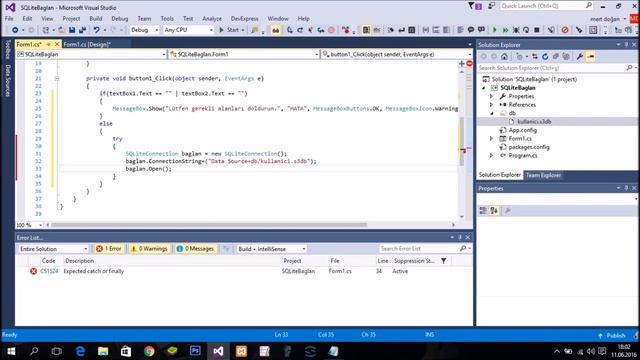Click Solution Explorer Collapse All icon
The width and height of the screenshot is (640, 360).
pos(556,57)
